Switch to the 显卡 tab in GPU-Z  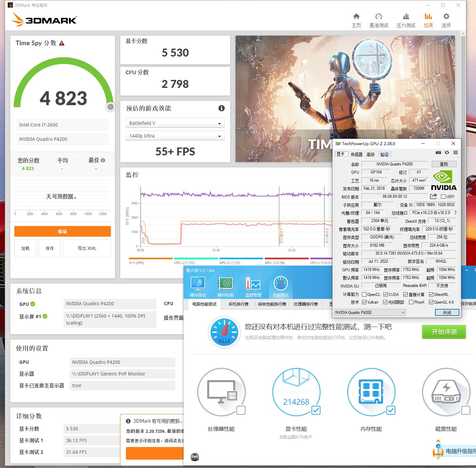(x=341, y=154)
